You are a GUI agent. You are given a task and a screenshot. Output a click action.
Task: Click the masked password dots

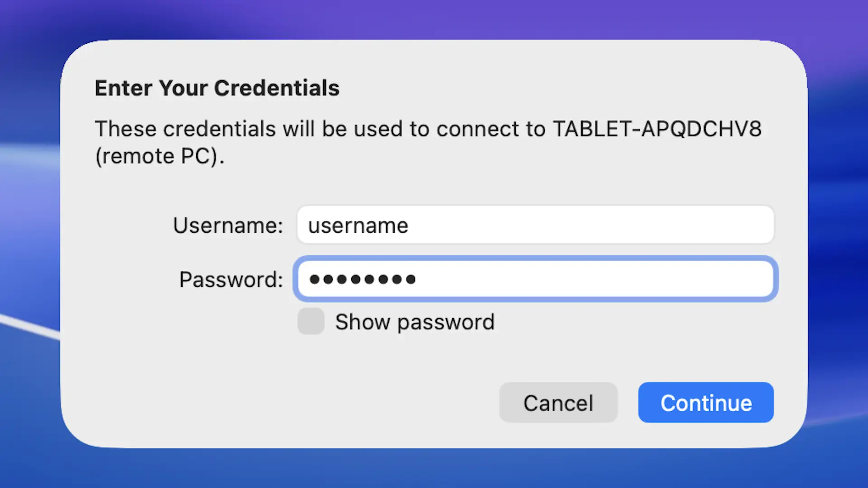(362, 279)
